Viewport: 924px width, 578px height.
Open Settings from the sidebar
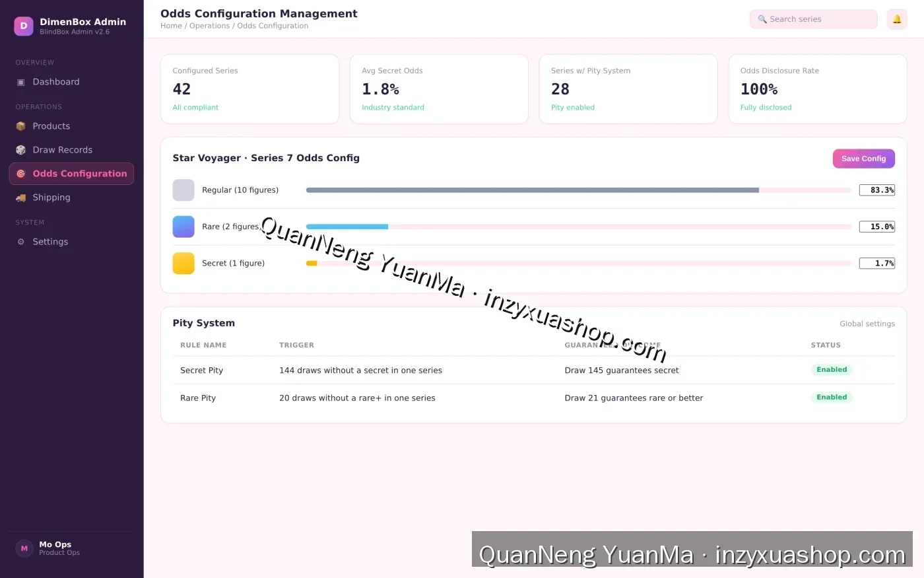(x=71, y=242)
